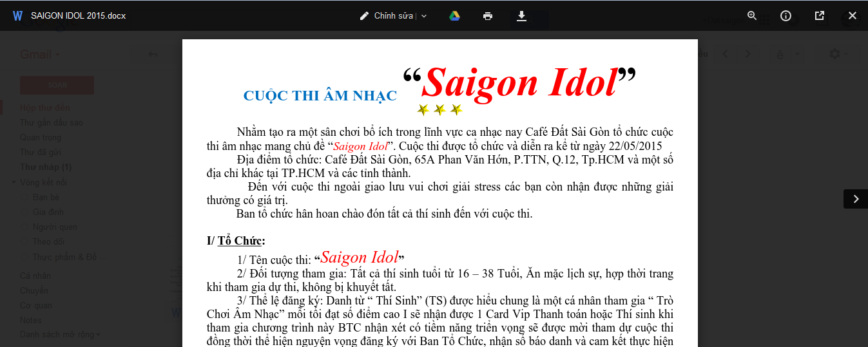Select the Thư nháp (1) folder
Image resolution: width=868 pixels, height=347 pixels.
pos(45,167)
